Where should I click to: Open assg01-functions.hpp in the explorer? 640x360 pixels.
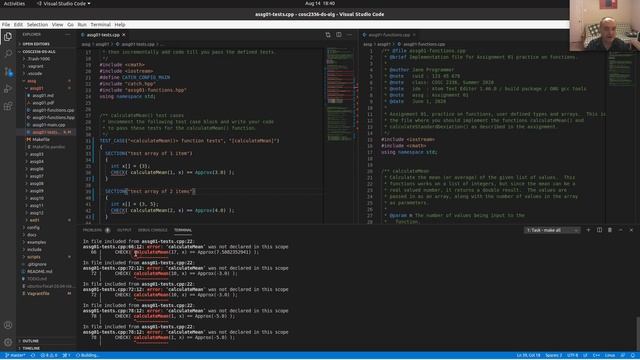point(53,118)
